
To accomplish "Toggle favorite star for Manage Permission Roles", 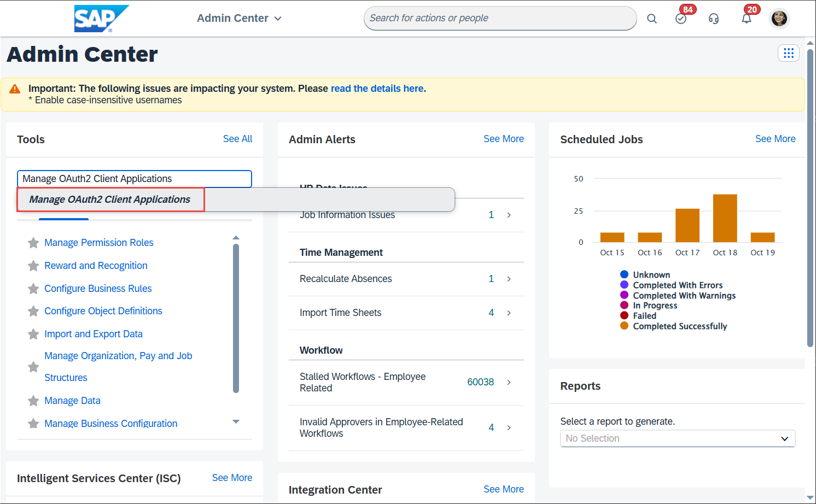I will (x=33, y=243).
